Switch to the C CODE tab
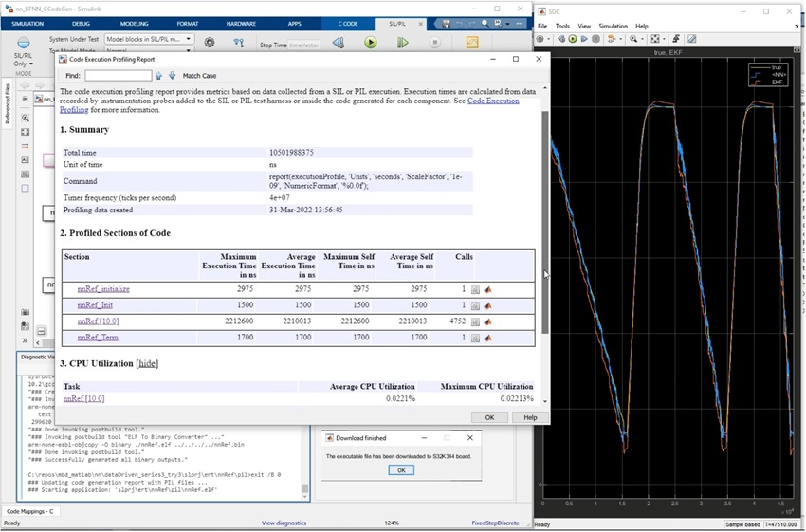 pos(350,21)
